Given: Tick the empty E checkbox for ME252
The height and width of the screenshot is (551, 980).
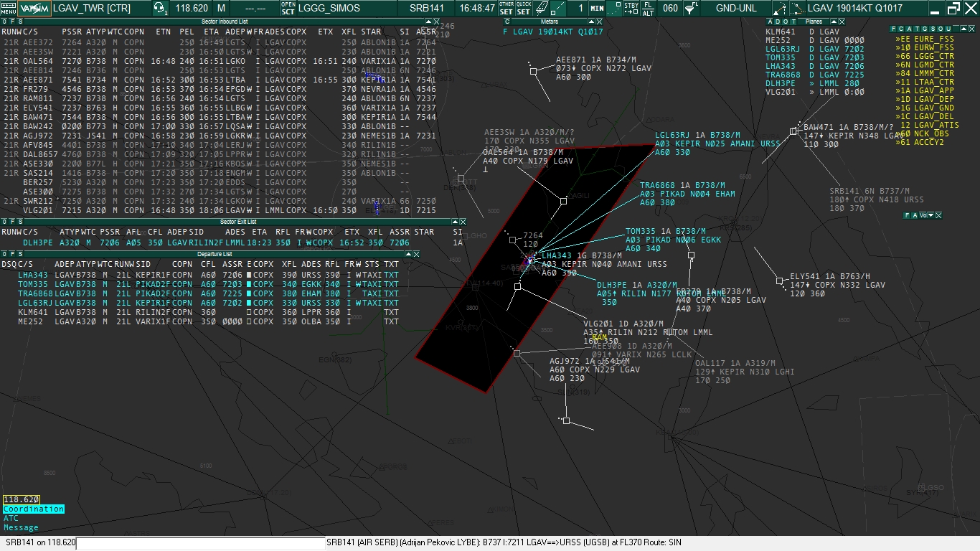Looking at the screenshot, I should [249, 321].
